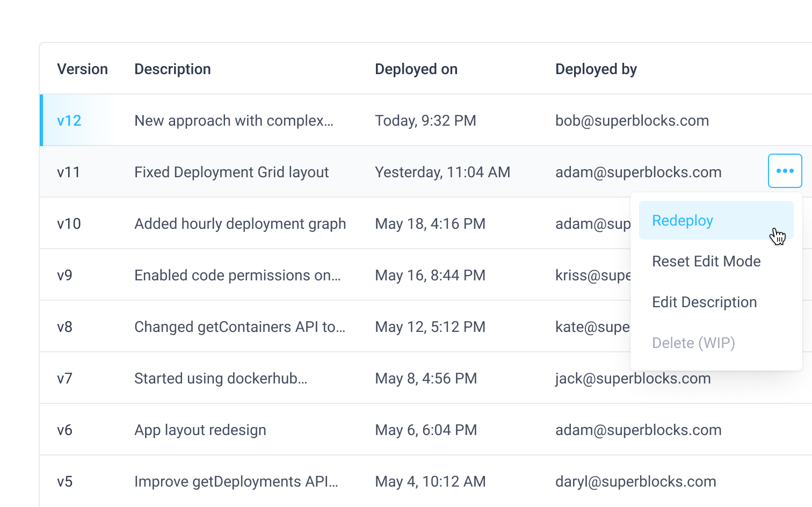Image resolution: width=812 pixels, height=507 pixels.
Task: Click the Deployed by column header
Action: 596,69
